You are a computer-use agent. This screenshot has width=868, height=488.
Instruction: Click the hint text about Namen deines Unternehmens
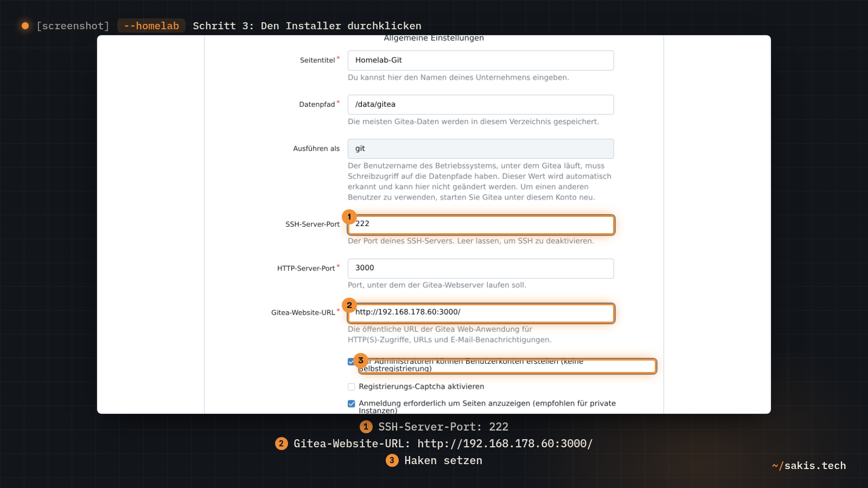(458, 78)
